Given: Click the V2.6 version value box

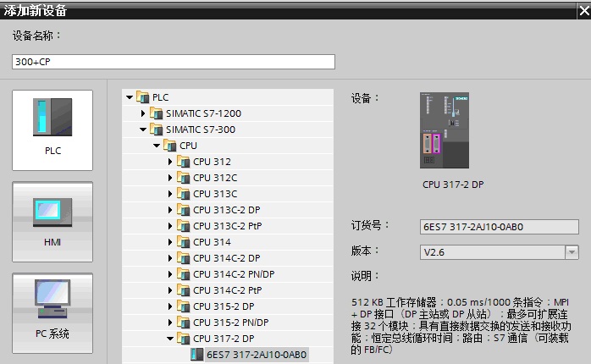Looking at the screenshot, I should [x=492, y=252].
